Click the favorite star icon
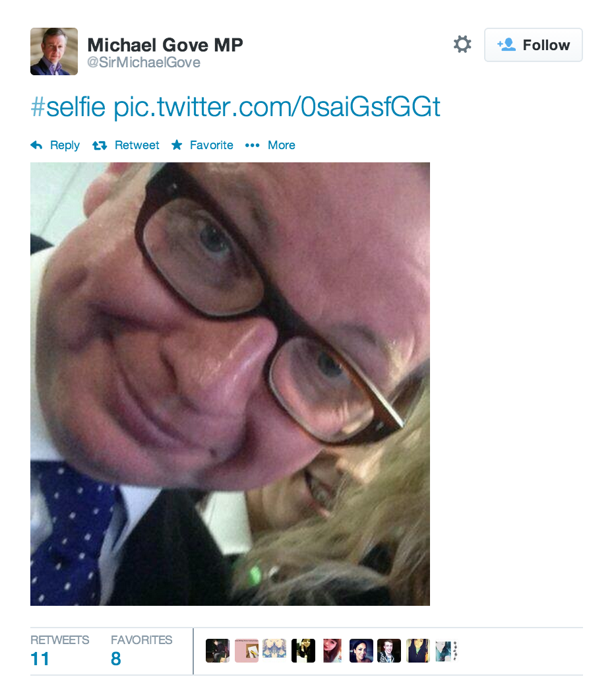The height and width of the screenshot is (685, 616). pos(177,145)
